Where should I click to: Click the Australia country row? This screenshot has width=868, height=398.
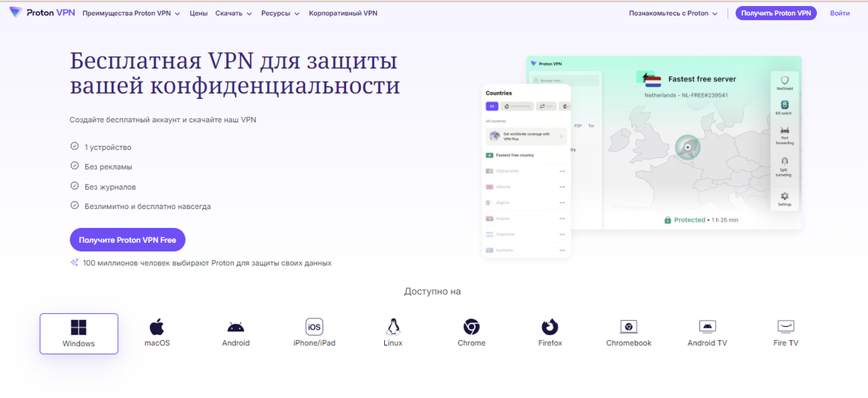[x=526, y=250]
